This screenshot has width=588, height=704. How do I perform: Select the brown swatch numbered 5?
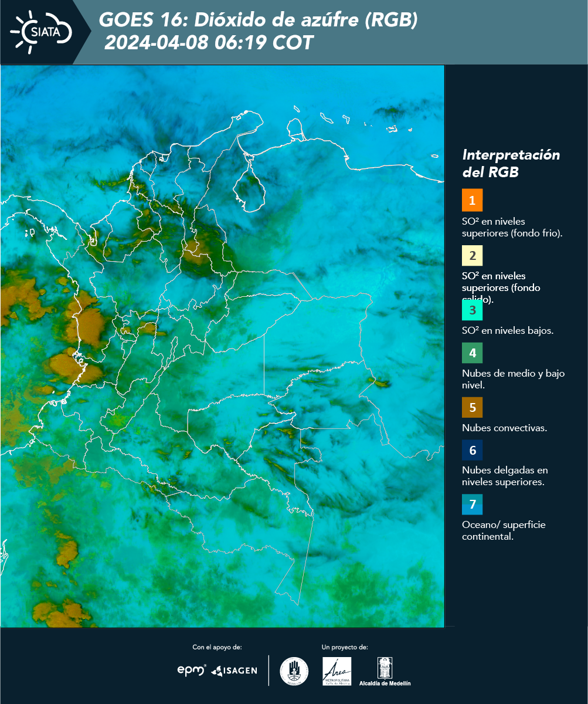(472, 407)
